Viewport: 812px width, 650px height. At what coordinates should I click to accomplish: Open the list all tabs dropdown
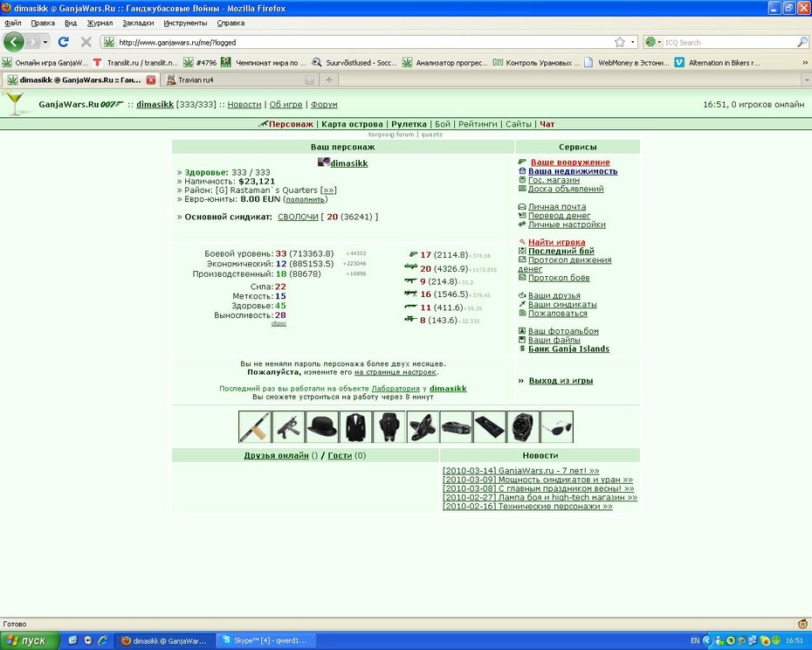pyautogui.click(x=807, y=80)
